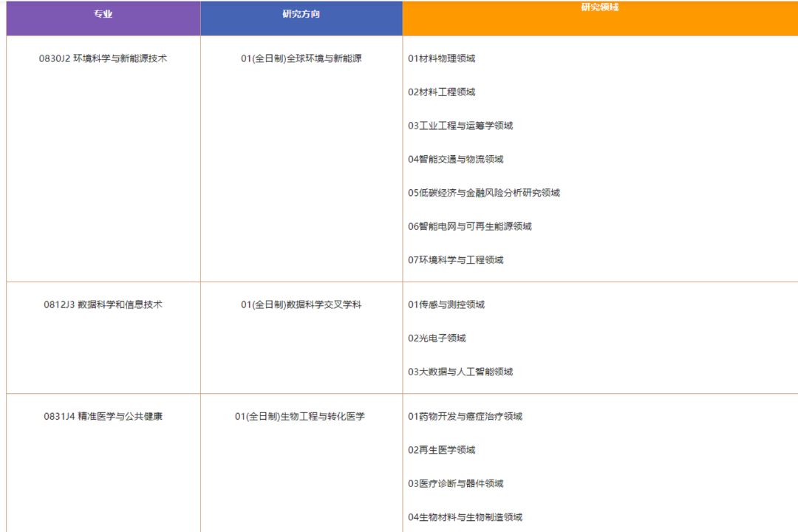Click 06智能电网与可再生能源领域 entry

click(x=470, y=226)
